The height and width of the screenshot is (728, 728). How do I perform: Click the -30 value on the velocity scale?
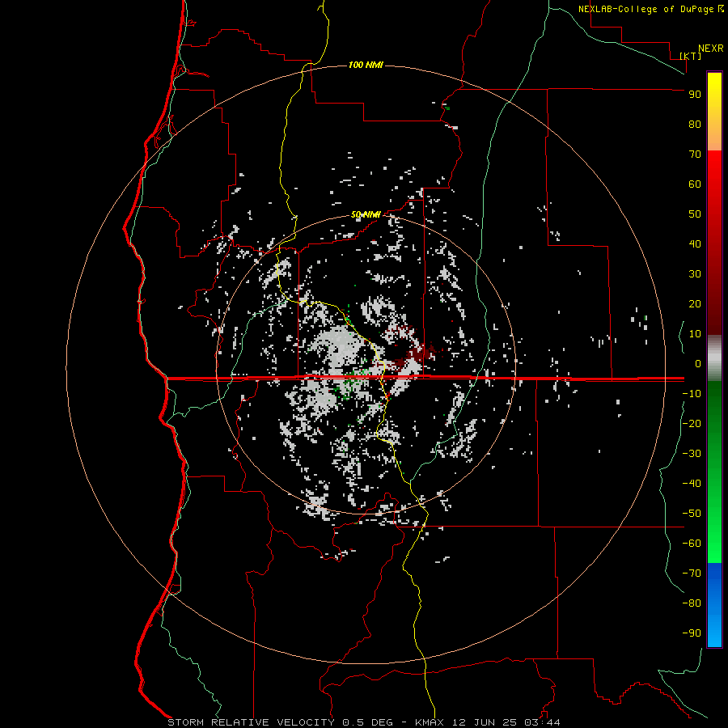pyautogui.click(x=692, y=454)
